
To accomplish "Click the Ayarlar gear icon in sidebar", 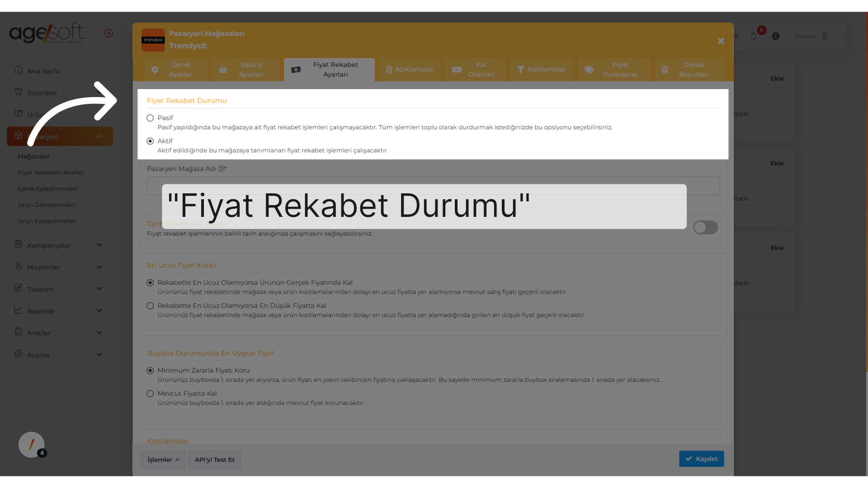I will pyautogui.click(x=18, y=353).
